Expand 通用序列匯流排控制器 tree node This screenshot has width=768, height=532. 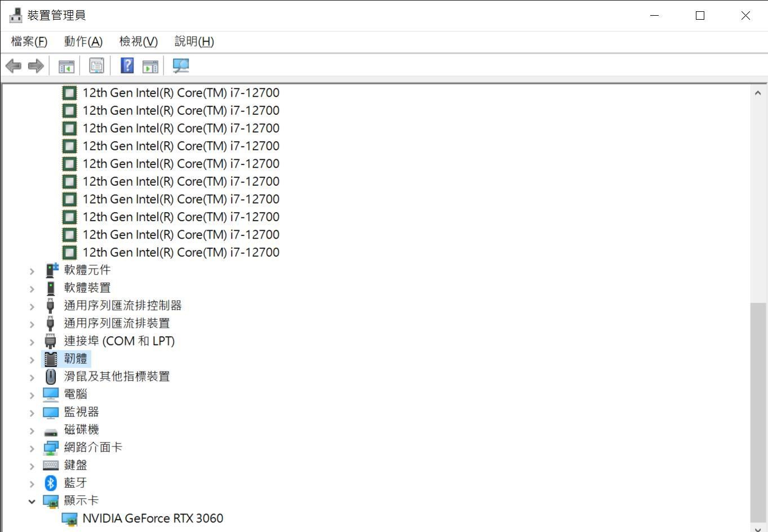point(32,306)
